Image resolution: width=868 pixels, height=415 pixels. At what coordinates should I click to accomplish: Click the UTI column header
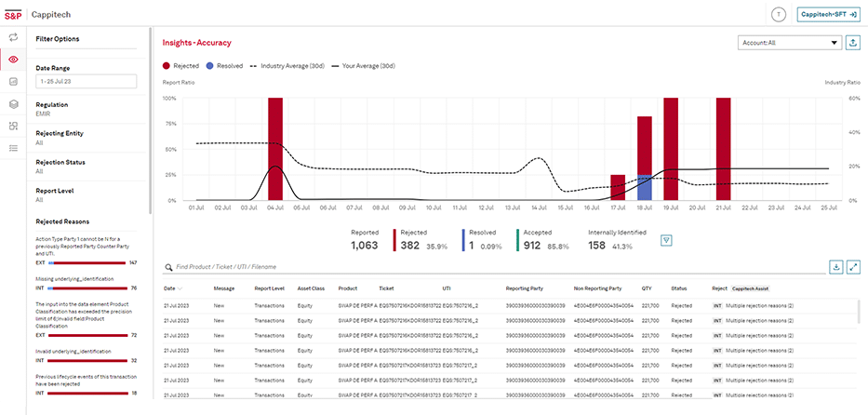447,288
